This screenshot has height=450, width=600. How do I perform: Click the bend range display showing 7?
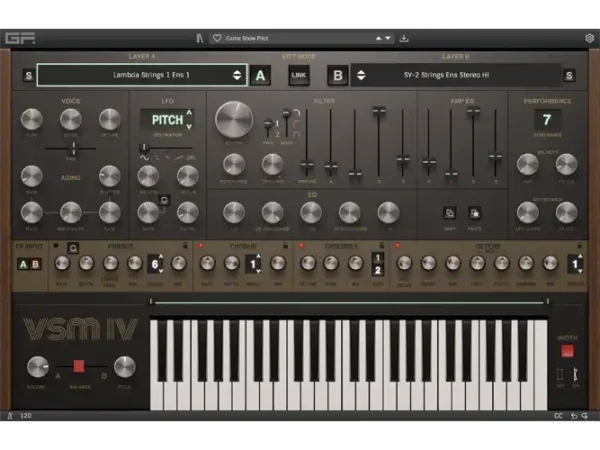(x=547, y=120)
